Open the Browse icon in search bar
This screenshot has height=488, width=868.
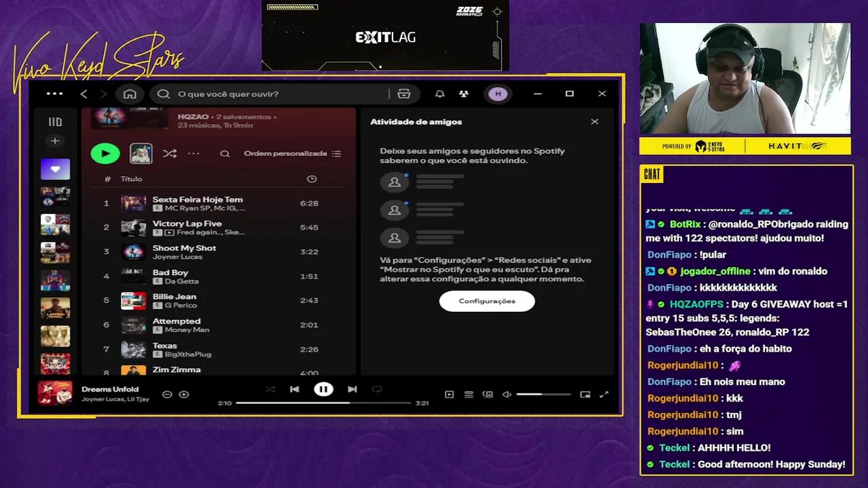404,94
